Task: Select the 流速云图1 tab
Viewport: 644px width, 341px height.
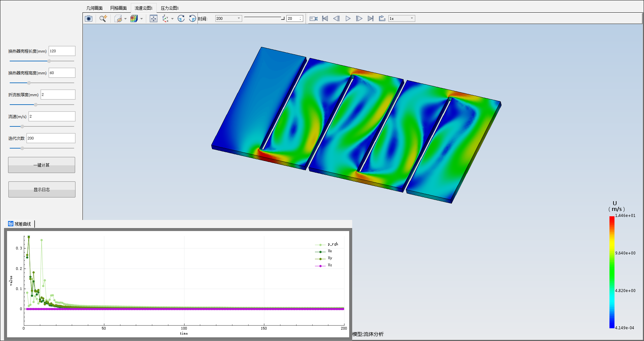Action: pyautogui.click(x=144, y=8)
